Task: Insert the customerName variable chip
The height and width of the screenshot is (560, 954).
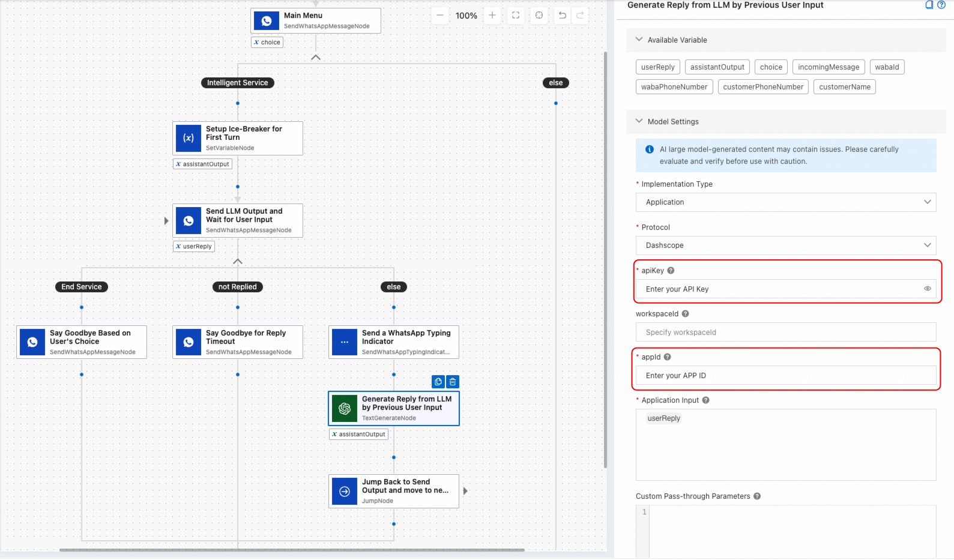Action: [x=845, y=87]
